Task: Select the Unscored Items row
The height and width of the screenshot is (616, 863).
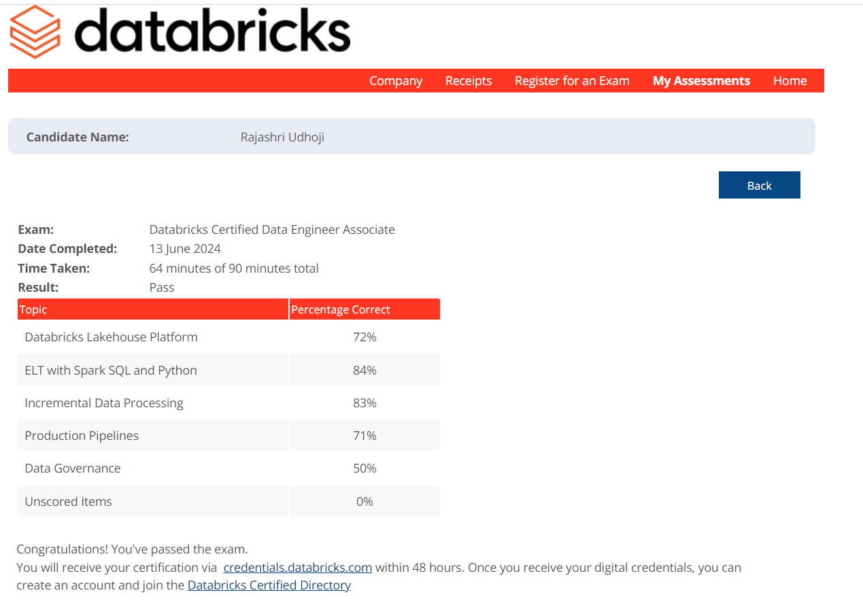Action: tap(68, 501)
